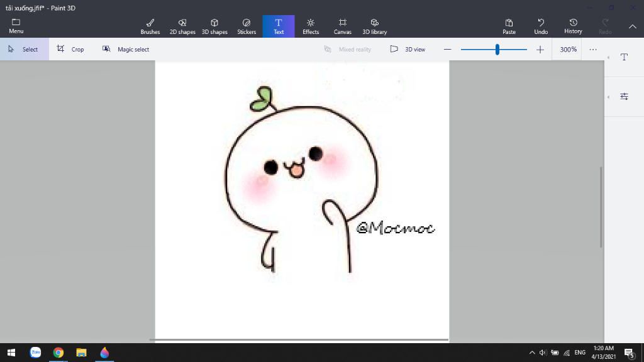Activate the Select tool
Viewport: 644px width, 362px height.
[25, 49]
